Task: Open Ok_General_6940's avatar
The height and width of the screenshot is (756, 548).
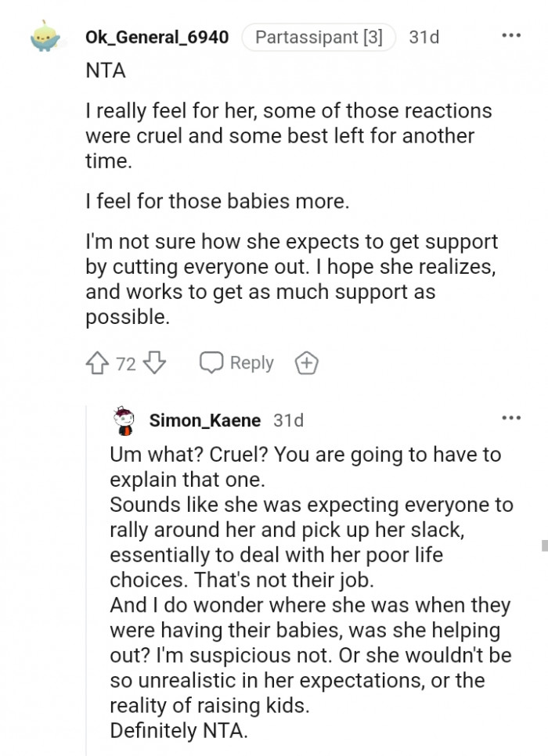Action: [43, 36]
